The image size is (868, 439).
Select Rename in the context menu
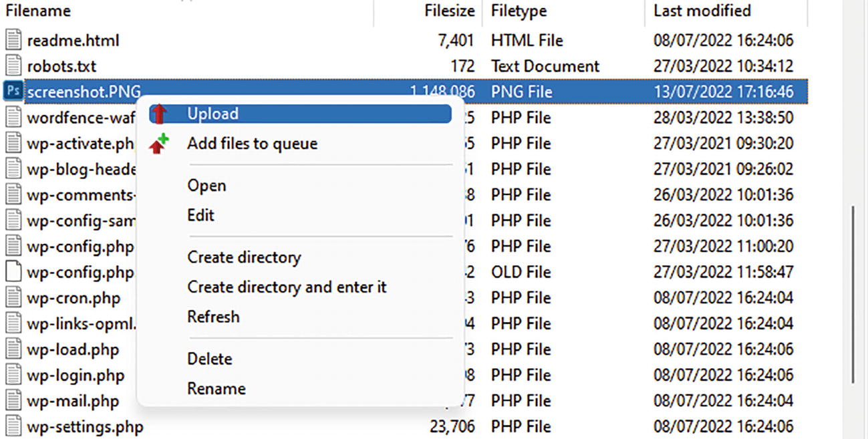click(216, 388)
